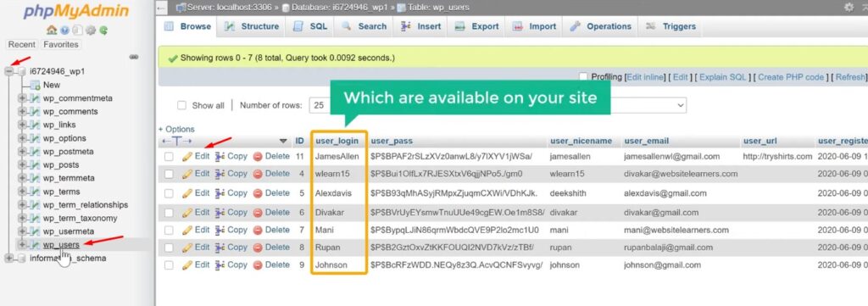Screen dimensions: 868x306
Task: Click the red Delete icon for Johnson
Action: (258, 265)
